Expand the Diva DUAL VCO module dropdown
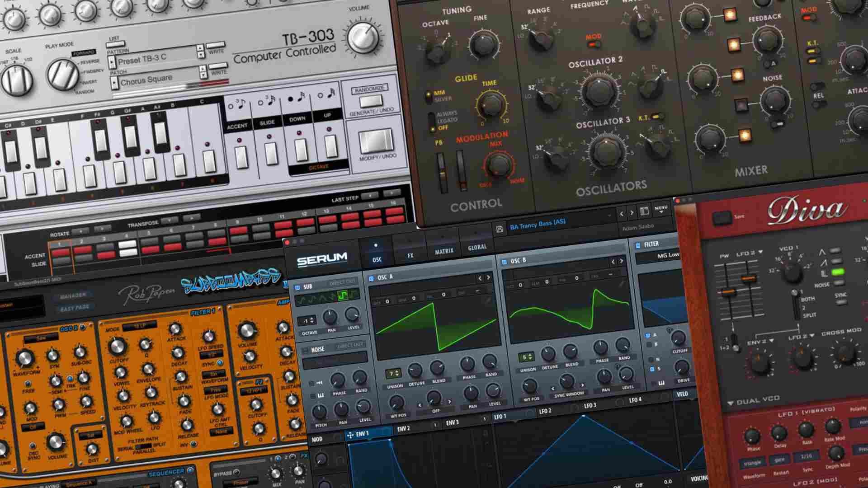 (731, 402)
